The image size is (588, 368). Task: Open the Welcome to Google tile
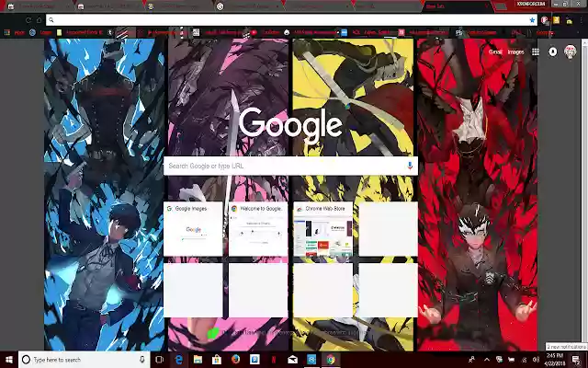(258, 229)
